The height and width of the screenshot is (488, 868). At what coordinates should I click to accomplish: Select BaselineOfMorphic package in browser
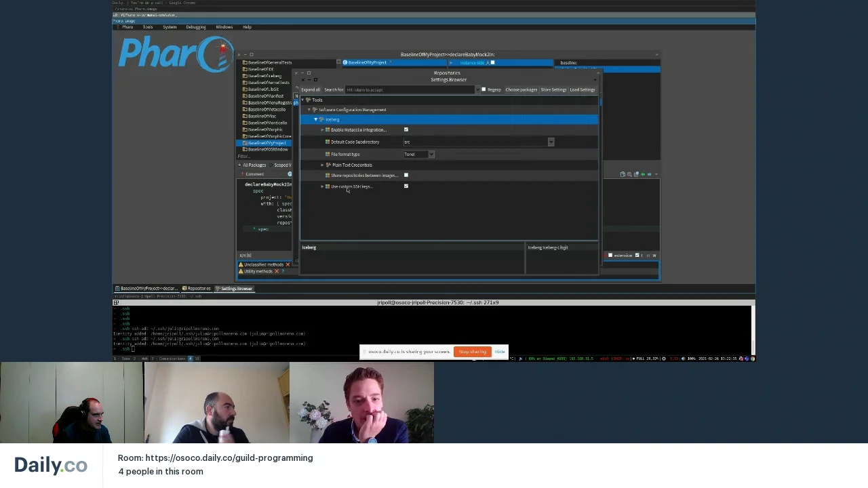[265, 129]
